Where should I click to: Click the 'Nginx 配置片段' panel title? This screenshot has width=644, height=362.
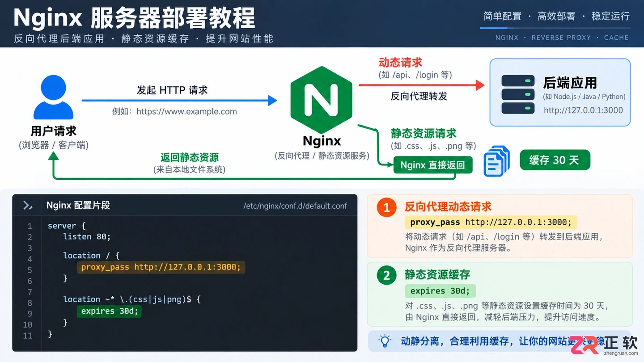click(x=78, y=206)
